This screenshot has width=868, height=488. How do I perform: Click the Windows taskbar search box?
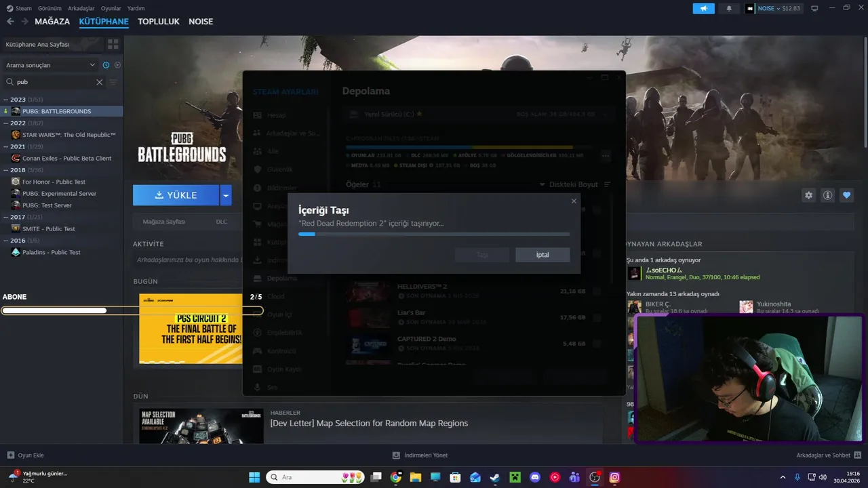[x=315, y=477]
